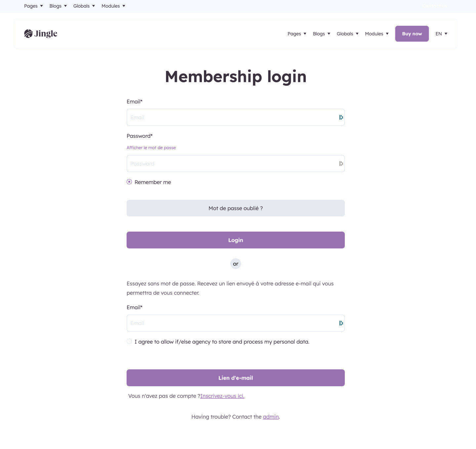Open Pages dropdown in main header
The width and height of the screenshot is (476, 449).
[297, 34]
